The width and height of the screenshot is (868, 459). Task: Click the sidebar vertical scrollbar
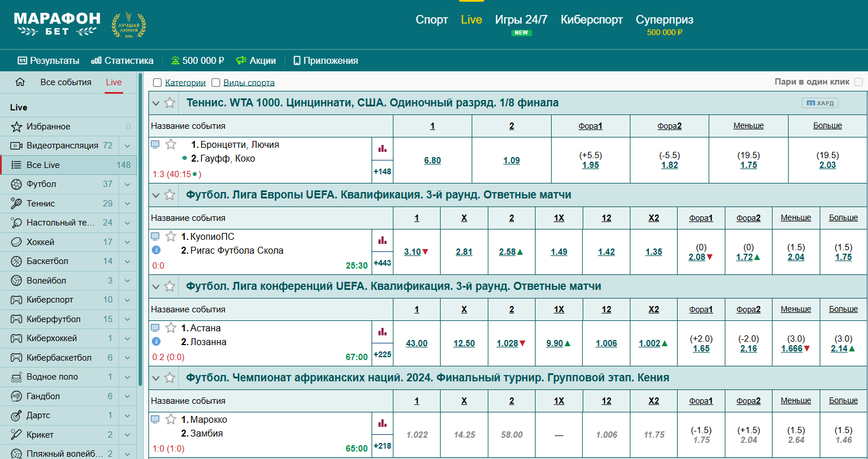[x=140, y=230]
